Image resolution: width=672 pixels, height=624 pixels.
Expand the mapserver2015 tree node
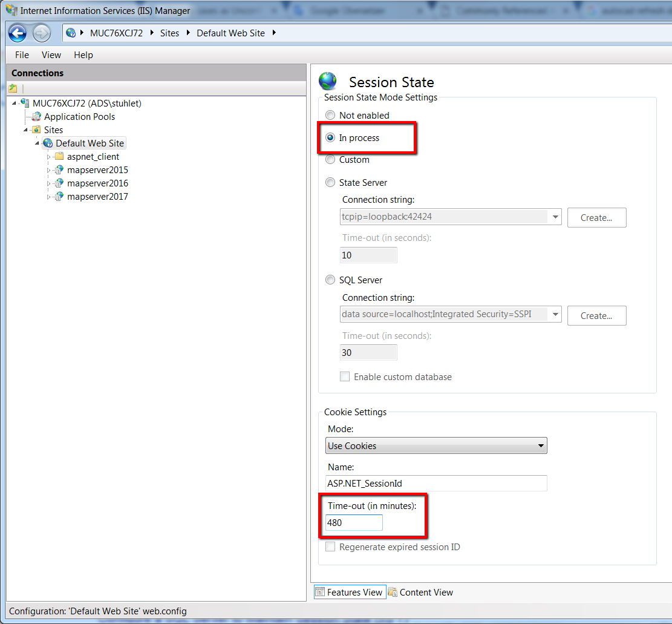click(x=50, y=169)
